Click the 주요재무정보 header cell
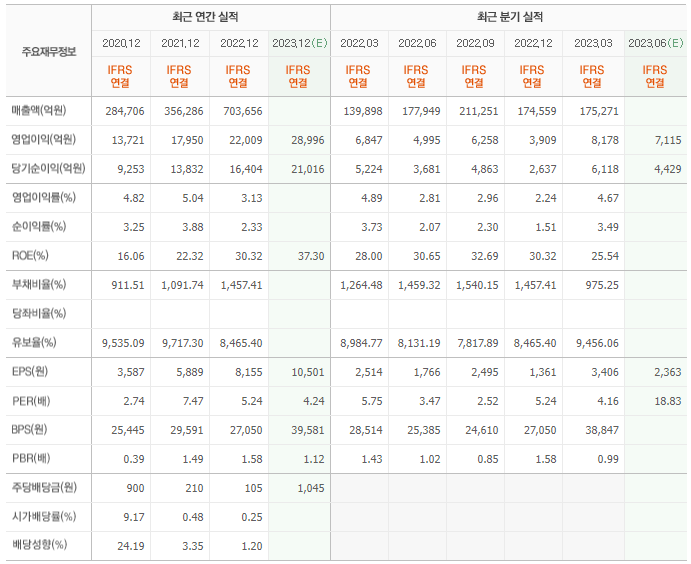 pos(49,52)
